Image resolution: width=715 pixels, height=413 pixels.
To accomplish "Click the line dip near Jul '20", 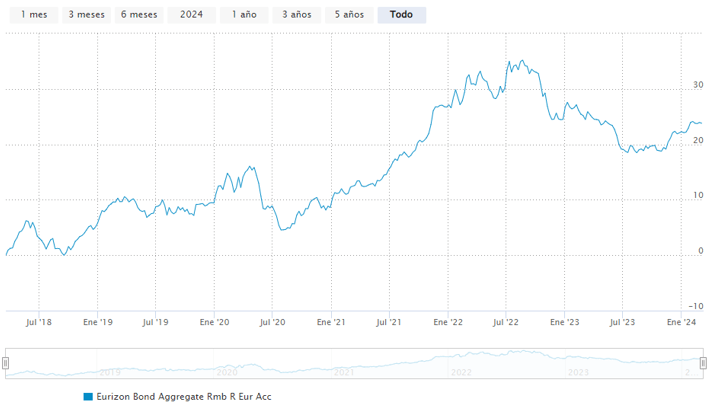I will (284, 230).
